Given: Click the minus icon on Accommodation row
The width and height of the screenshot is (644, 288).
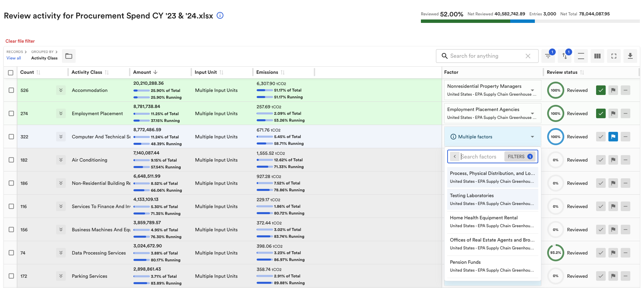Looking at the screenshot, I should pyautogui.click(x=626, y=90).
